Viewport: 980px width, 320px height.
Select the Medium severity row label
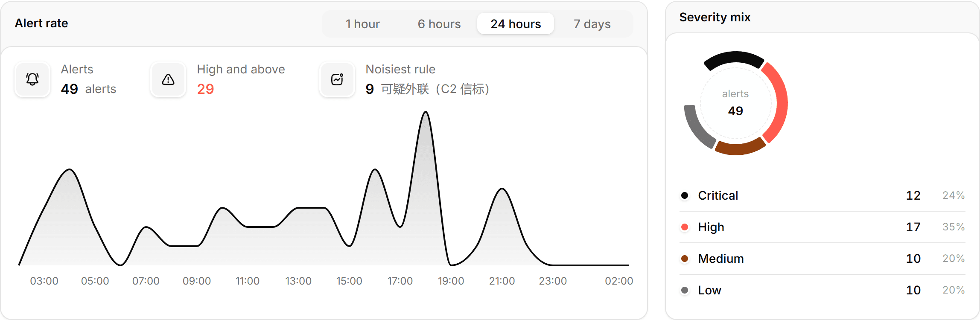click(721, 259)
